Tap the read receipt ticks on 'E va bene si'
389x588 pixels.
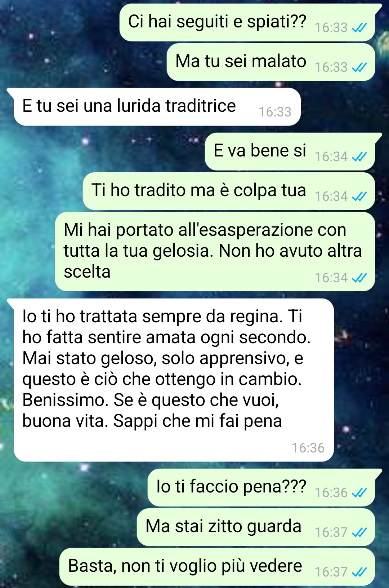point(359,157)
